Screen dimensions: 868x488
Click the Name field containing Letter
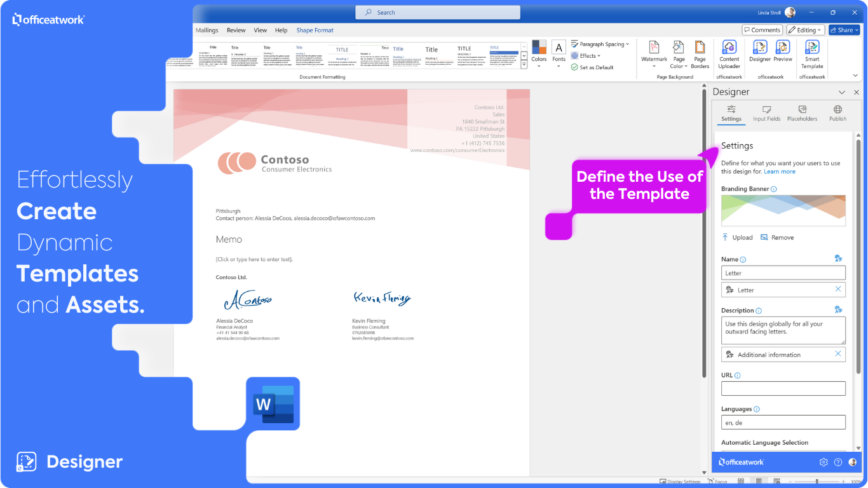click(x=783, y=273)
